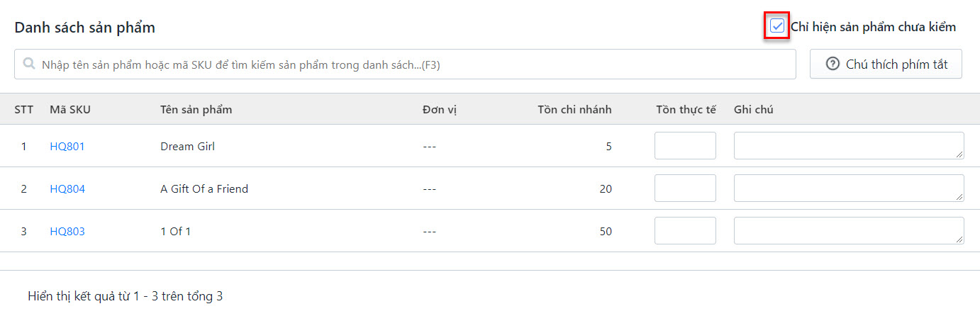This screenshot has height=316, width=980.
Task: Open SKU link HQ804
Action: (x=67, y=189)
